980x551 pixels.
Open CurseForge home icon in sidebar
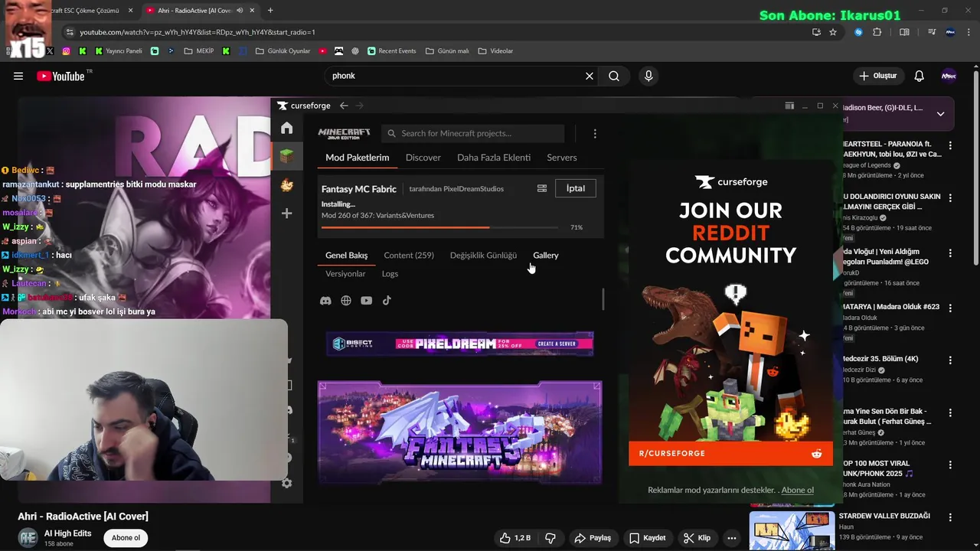pyautogui.click(x=286, y=128)
